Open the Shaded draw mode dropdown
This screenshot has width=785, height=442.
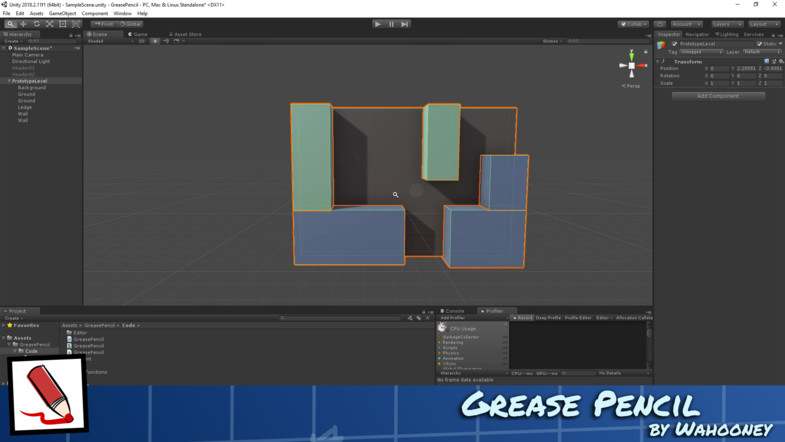pyautogui.click(x=111, y=41)
